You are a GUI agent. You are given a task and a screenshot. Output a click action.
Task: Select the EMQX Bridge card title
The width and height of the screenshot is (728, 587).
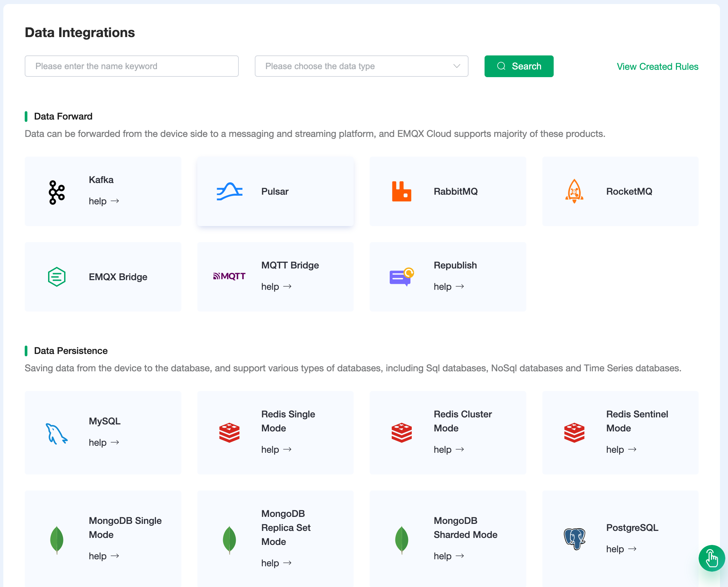[118, 277]
